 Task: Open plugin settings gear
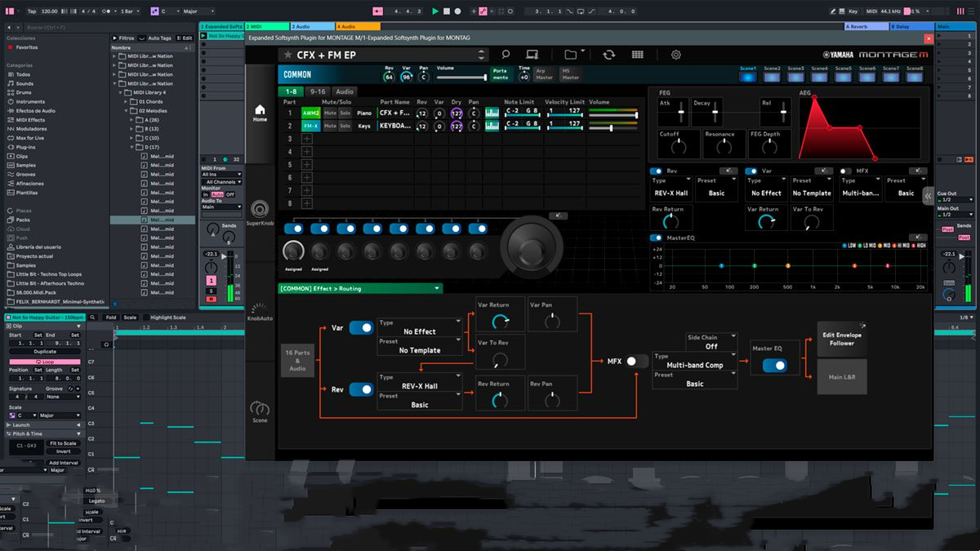(676, 55)
